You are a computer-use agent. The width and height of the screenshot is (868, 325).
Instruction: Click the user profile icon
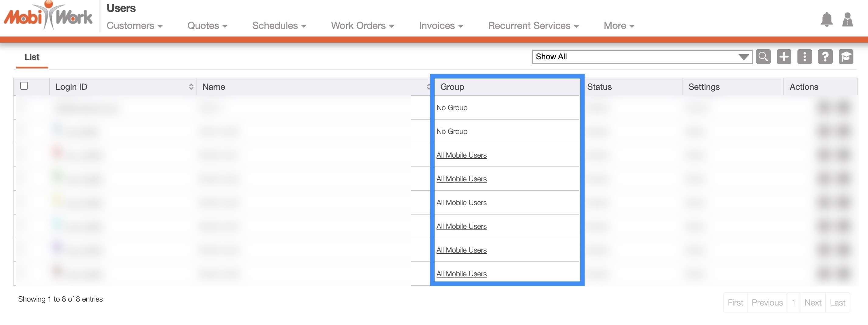847,19
